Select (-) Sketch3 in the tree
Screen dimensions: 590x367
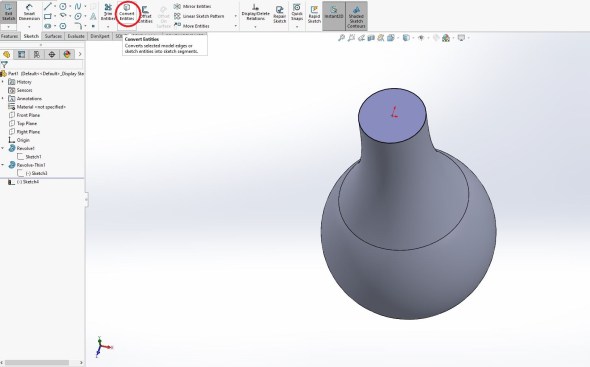(32, 173)
